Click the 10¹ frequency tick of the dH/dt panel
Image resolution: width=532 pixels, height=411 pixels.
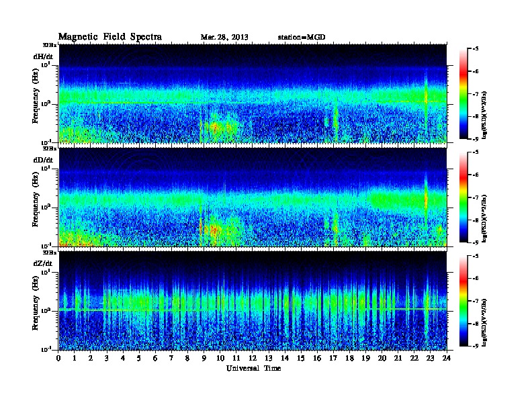point(46,64)
